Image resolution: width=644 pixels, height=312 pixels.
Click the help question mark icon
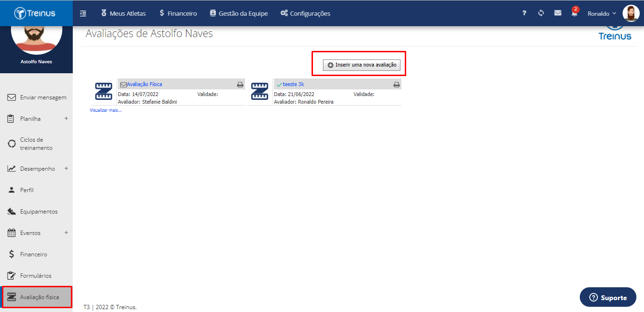524,13
